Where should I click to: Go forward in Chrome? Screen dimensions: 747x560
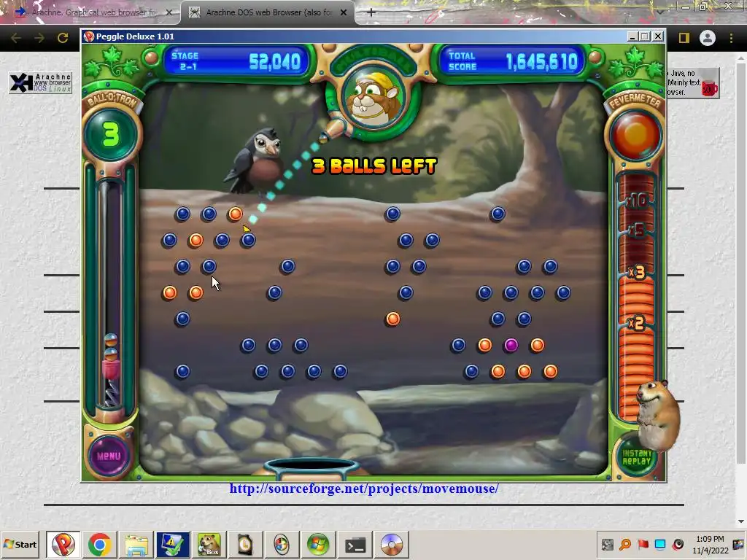tap(39, 38)
